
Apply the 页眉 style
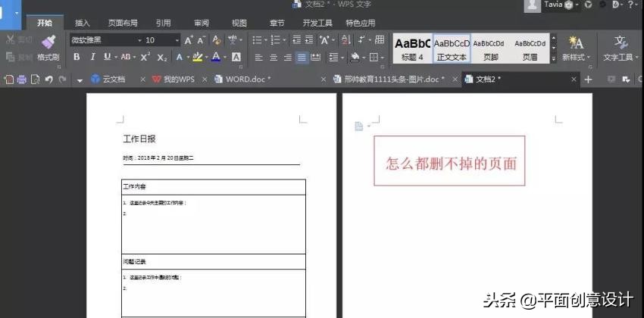pyautogui.click(x=530, y=48)
